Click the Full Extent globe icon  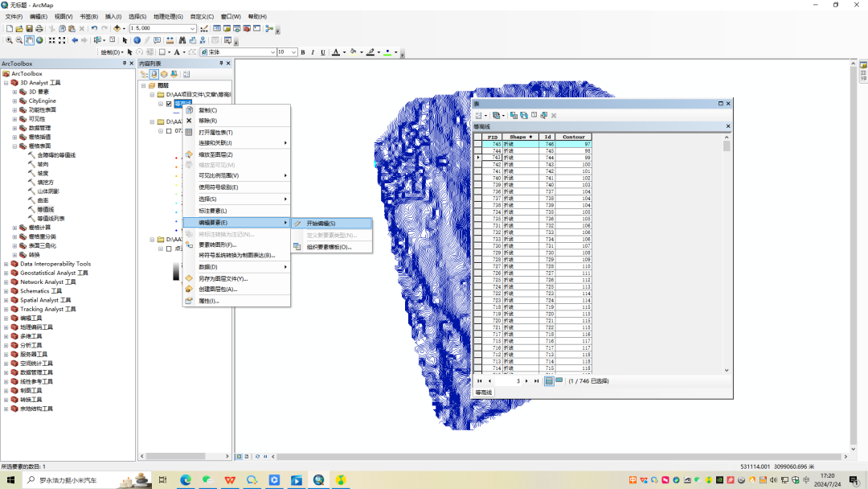(39, 40)
